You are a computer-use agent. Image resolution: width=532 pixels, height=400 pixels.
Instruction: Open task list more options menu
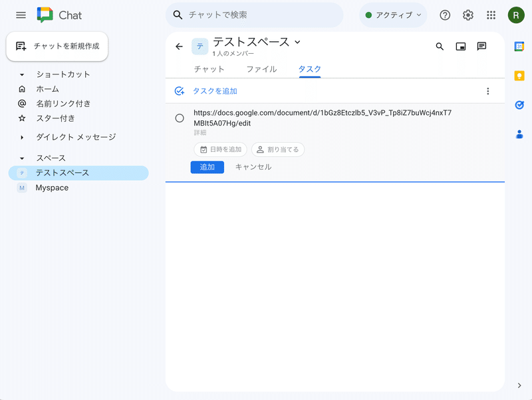[488, 91]
